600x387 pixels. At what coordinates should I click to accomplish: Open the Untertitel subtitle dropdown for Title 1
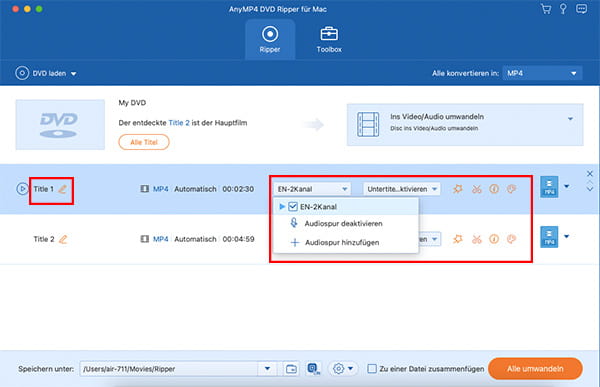pos(401,189)
